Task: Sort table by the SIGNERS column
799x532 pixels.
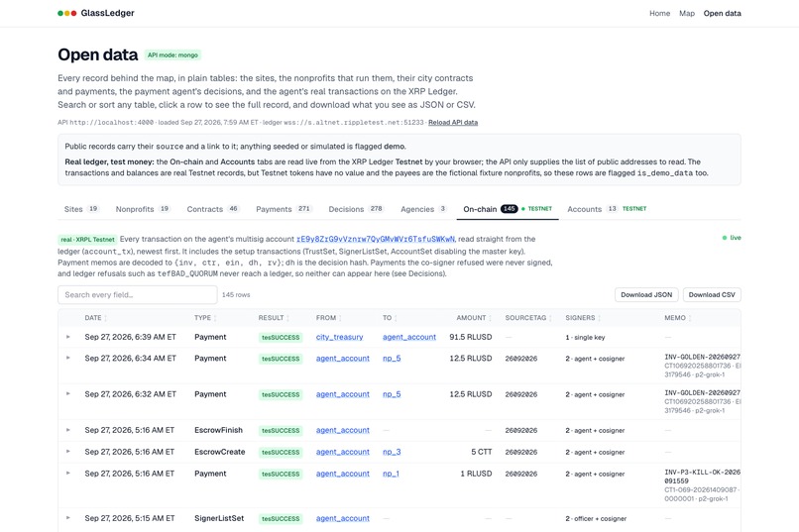Action: (583, 318)
